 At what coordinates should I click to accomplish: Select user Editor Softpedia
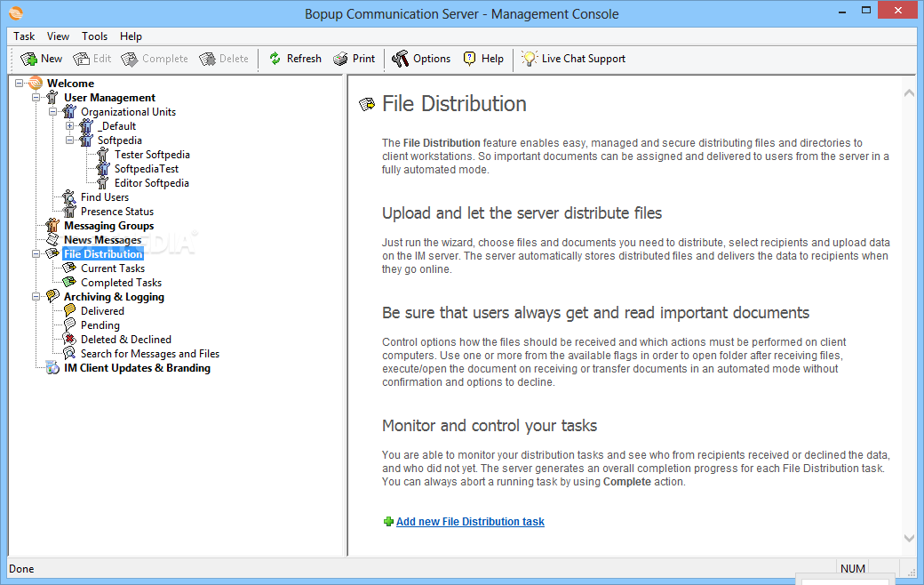pyautogui.click(x=151, y=183)
